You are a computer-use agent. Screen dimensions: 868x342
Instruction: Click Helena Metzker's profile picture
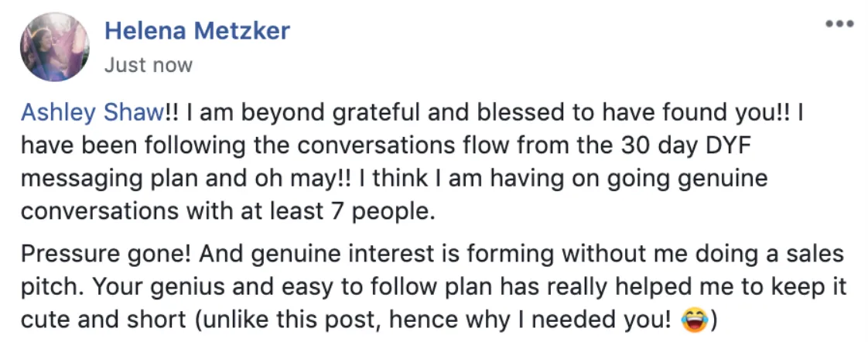click(x=56, y=47)
